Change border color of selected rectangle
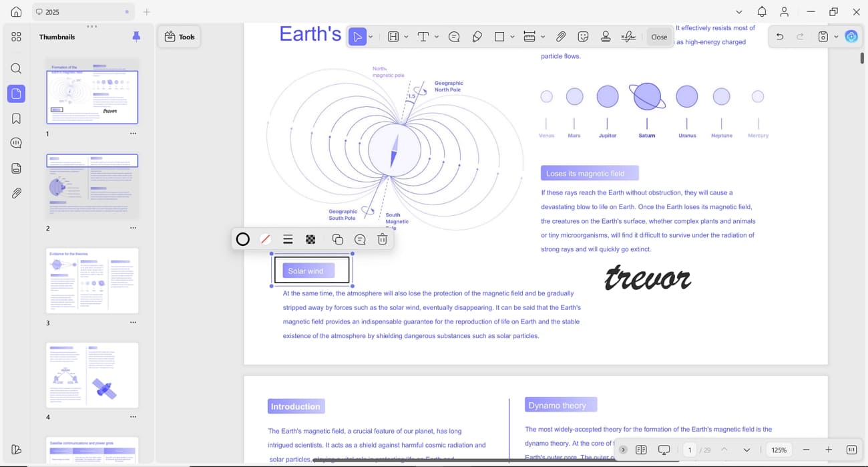Image resolution: width=868 pixels, height=467 pixels. (243, 239)
